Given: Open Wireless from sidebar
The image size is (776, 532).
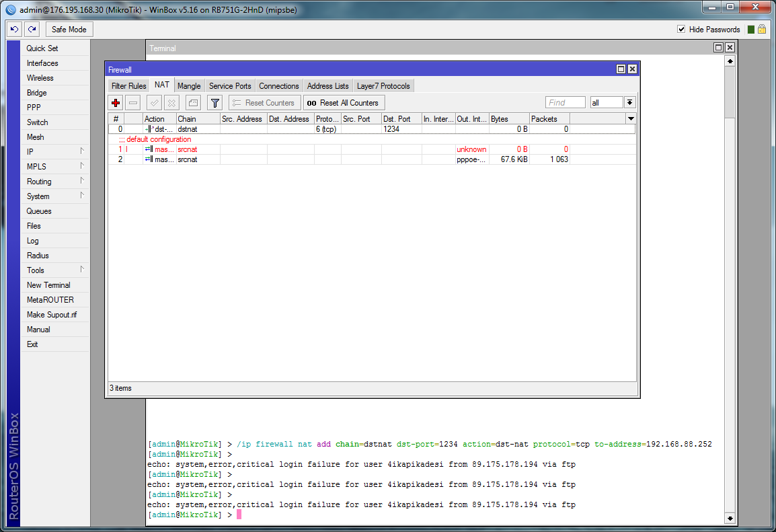Looking at the screenshot, I should click(55, 78).
